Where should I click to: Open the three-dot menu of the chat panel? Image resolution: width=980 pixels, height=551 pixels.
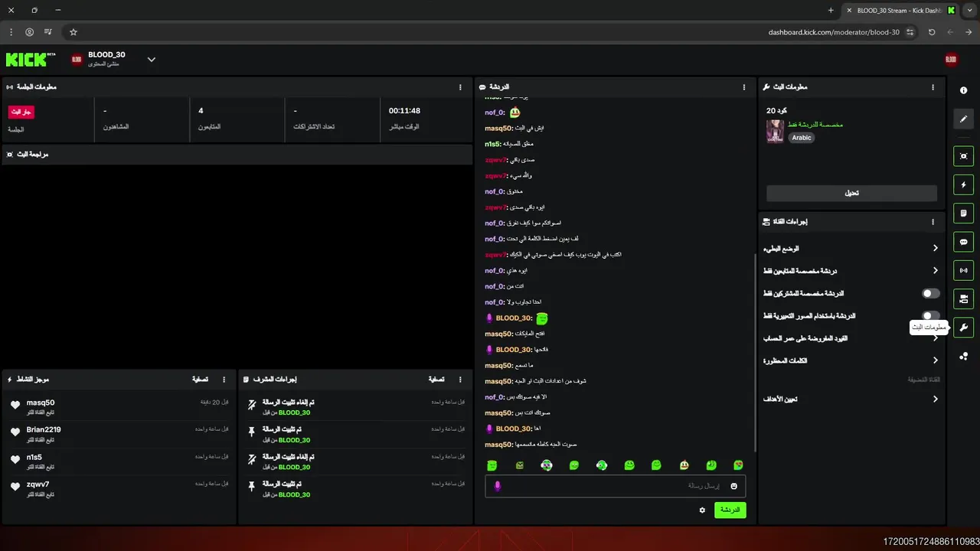pos(744,87)
